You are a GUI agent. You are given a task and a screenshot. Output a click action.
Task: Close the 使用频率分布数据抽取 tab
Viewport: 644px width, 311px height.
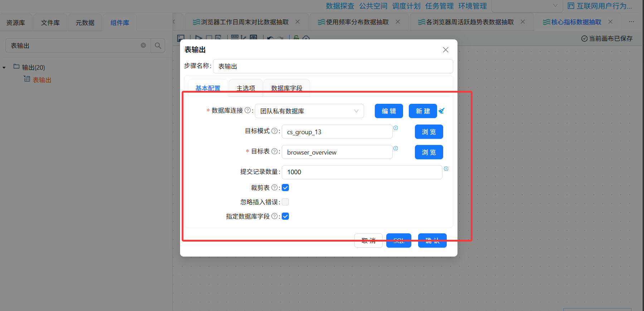click(398, 22)
